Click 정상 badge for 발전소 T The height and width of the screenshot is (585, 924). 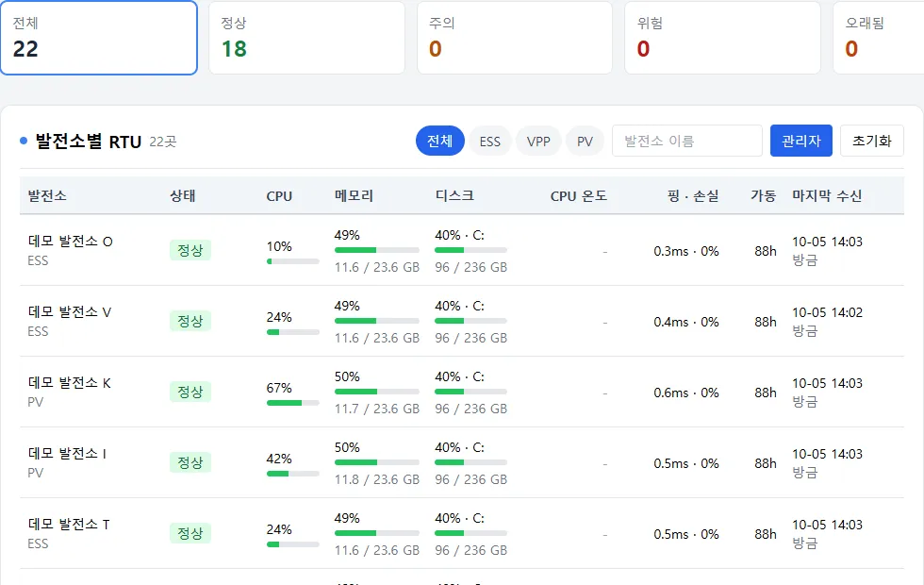(x=190, y=533)
